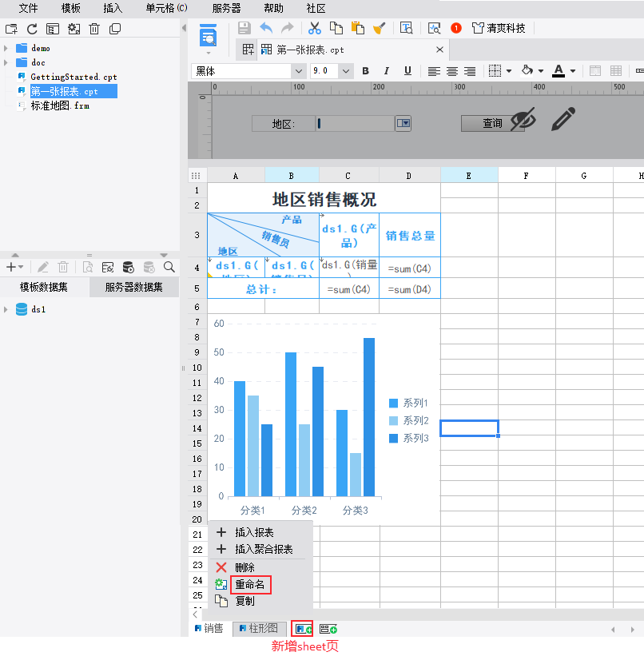The width and height of the screenshot is (644, 660).
Task: Choose 删除 from the sheet context menu
Action: click(245, 568)
